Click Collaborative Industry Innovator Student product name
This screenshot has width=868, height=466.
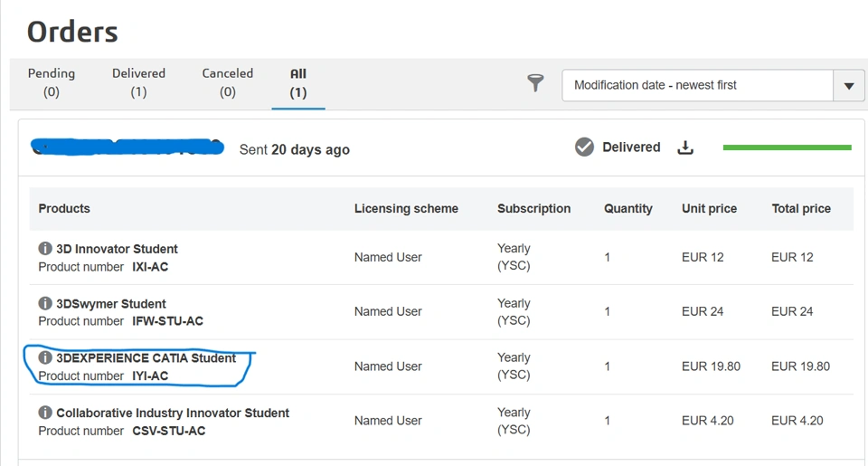pyautogui.click(x=173, y=413)
